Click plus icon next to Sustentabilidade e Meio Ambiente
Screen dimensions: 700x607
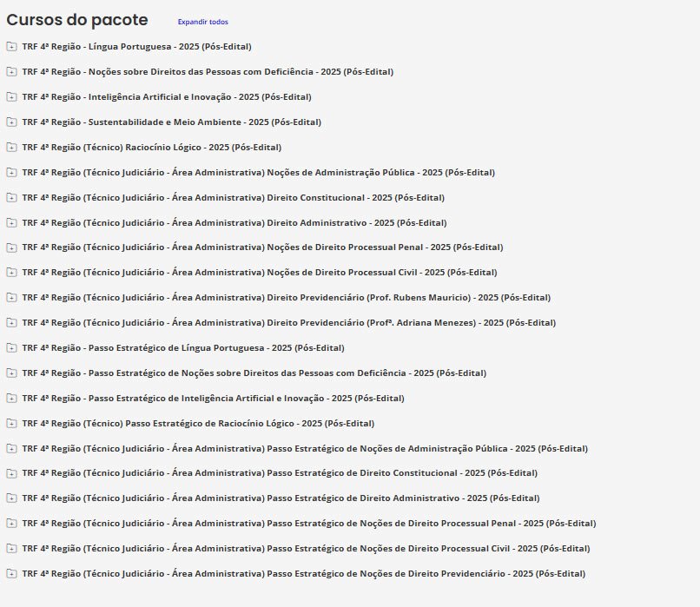[10, 122]
